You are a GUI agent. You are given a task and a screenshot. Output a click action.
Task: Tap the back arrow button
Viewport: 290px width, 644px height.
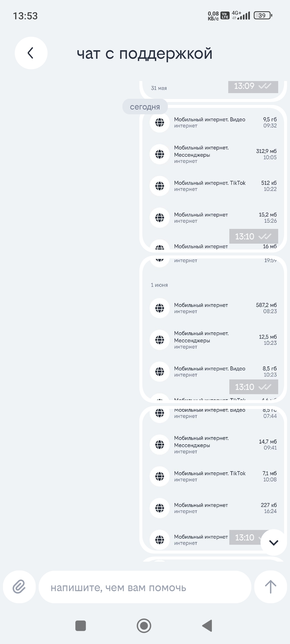pyautogui.click(x=31, y=53)
